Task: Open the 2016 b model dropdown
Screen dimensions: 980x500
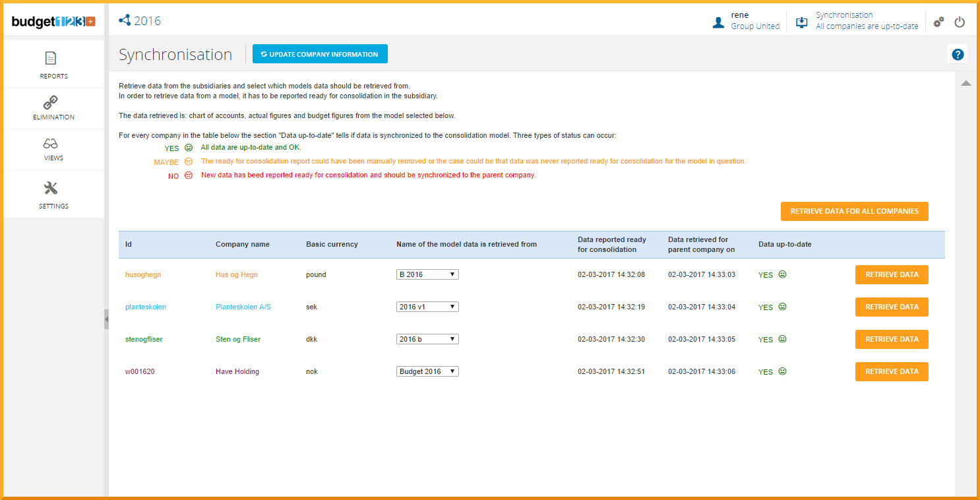Action: (427, 339)
